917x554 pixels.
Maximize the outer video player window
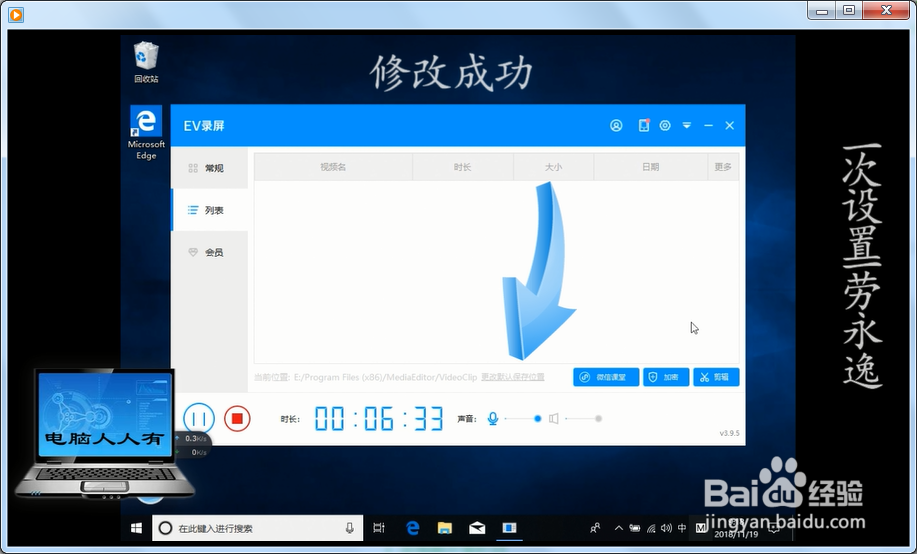849,10
